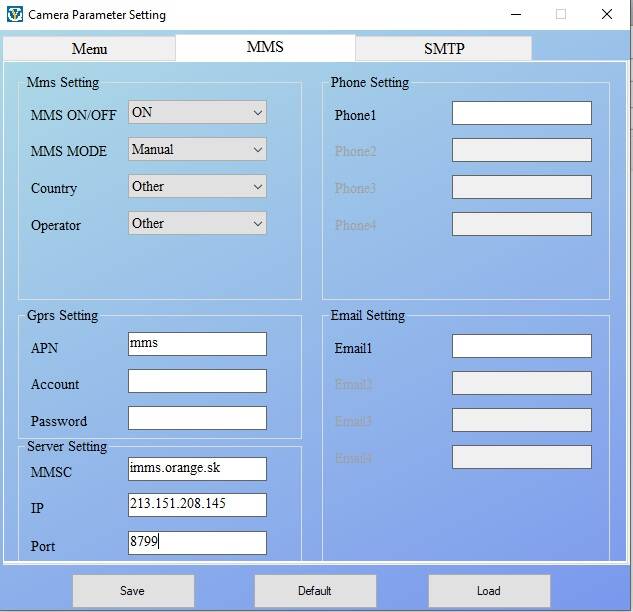Image resolution: width=633 pixels, height=612 pixels.
Task: Select the IP address input field
Action: (197, 505)
